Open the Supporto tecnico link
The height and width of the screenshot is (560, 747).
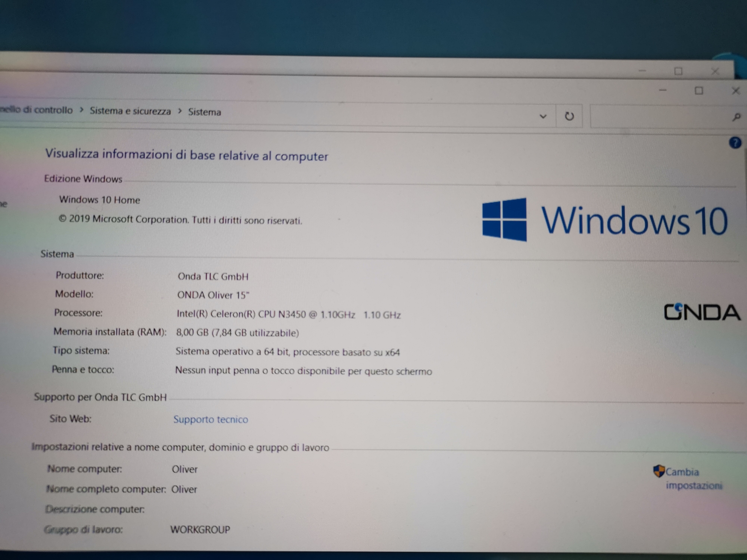211,419
